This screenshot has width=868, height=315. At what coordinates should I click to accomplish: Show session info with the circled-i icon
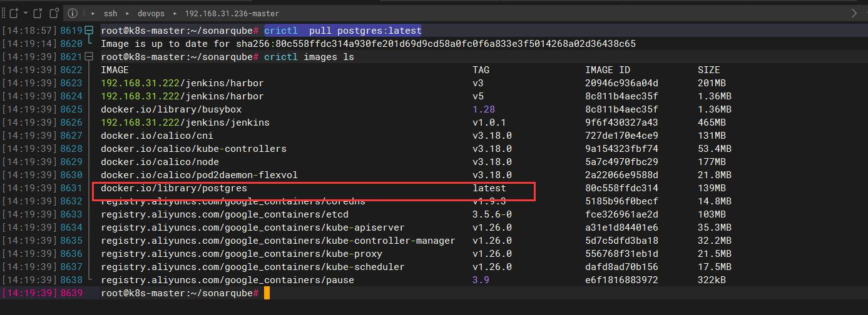click(x=72, y=12)
